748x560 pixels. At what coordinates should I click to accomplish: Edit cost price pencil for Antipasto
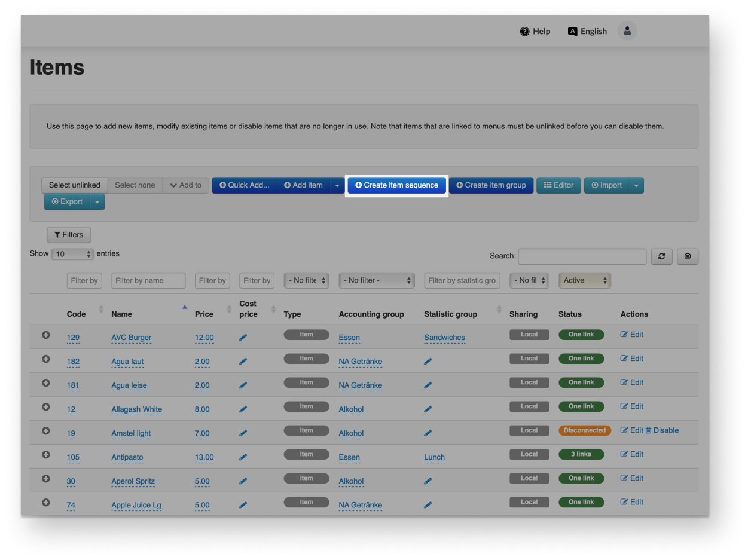(243, 457)
